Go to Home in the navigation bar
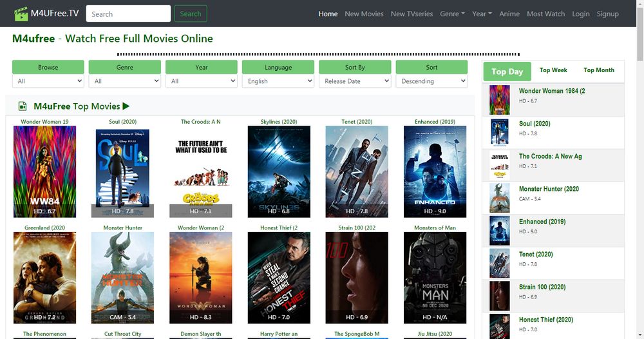 pos(328,14)
